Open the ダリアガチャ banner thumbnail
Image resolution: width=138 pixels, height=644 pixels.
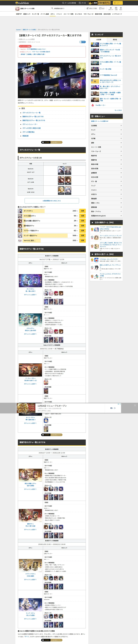(x=30, y=280)
